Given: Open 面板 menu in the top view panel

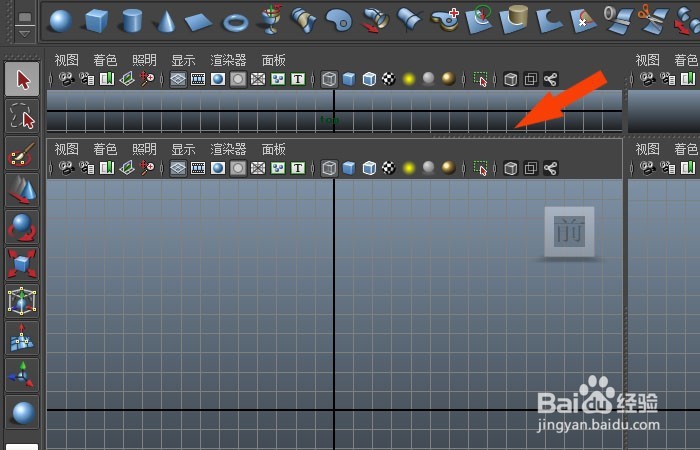Looking at the screenshot, I should 273,60.
